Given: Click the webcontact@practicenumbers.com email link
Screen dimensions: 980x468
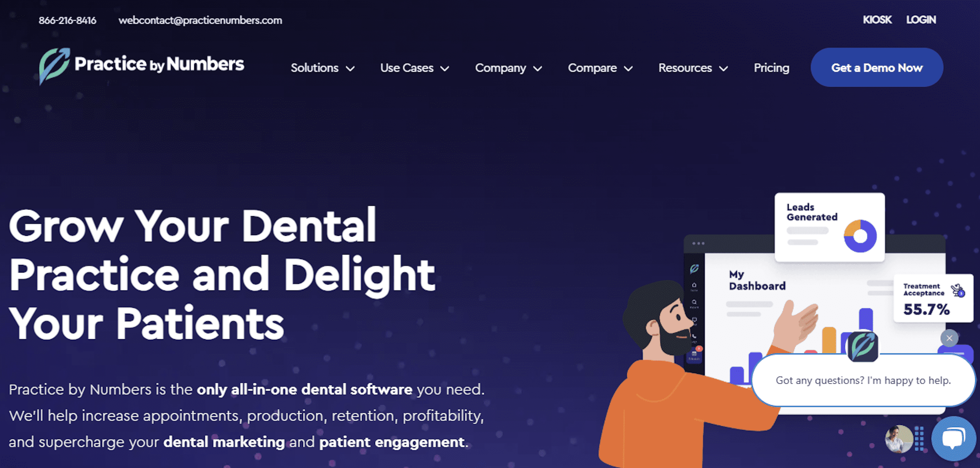Looking at the screenshot, I should tap(200, 20).
